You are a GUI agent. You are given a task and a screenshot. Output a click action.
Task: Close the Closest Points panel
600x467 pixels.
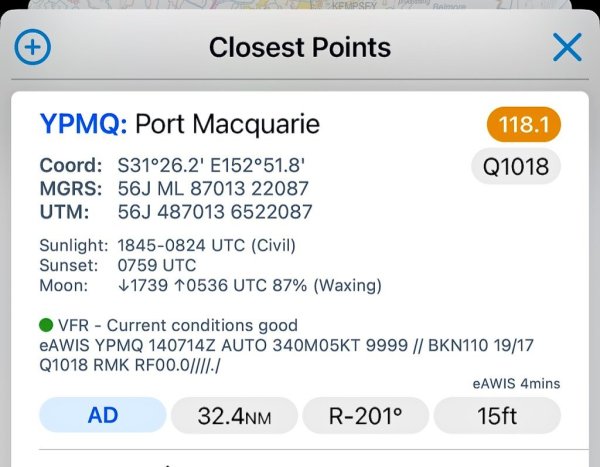tap(567, 47)
